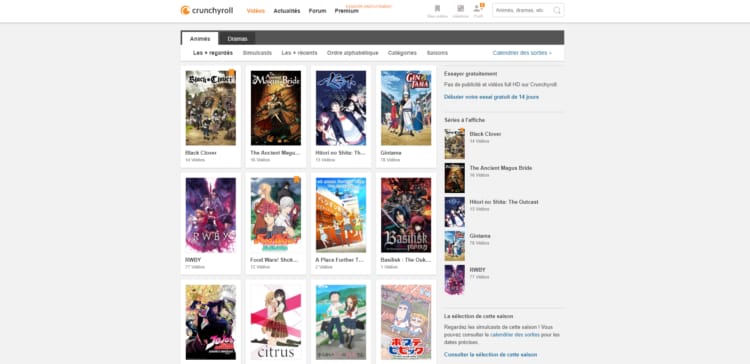Viewport: 750px width, 364px height.
Task: Click the middle header icon next to profile
Action: pos(460,9)
